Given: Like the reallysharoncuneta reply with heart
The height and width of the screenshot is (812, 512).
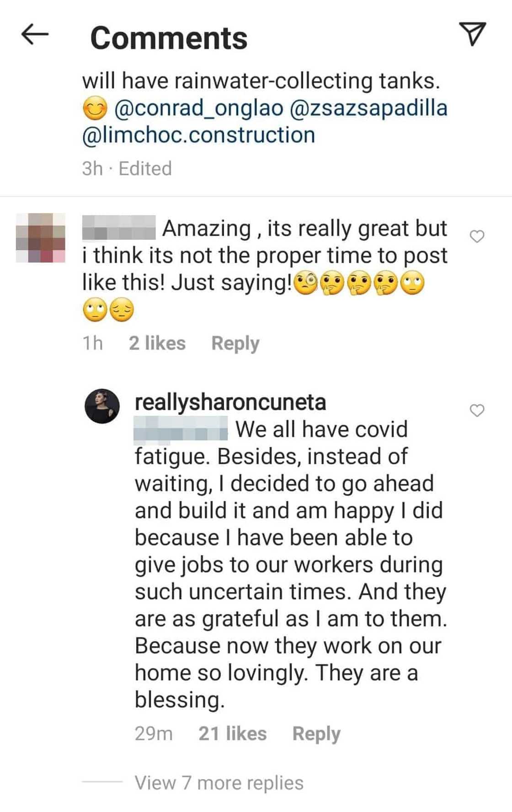Looking at the screenshot, I should click(x=477, y=410).
